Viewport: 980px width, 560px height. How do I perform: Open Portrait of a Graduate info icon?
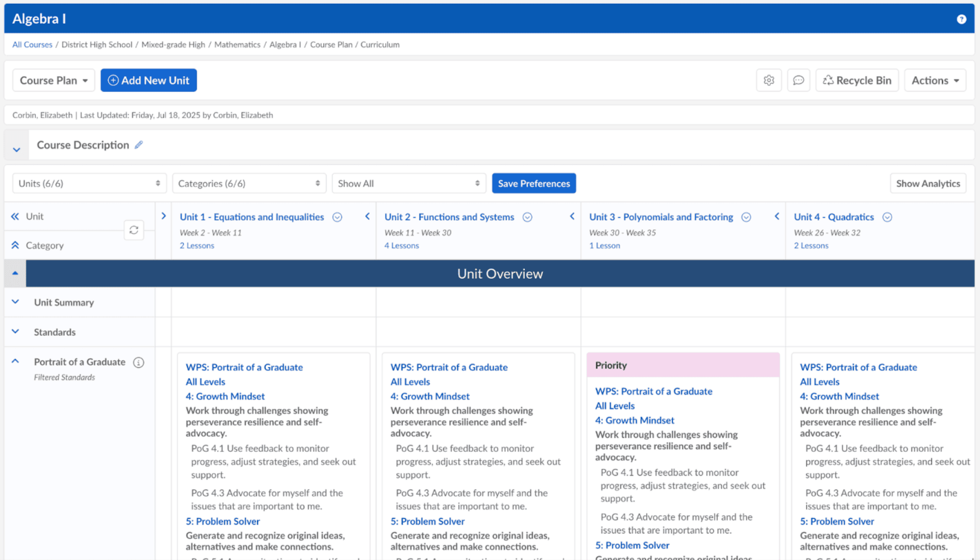(139, 362)
